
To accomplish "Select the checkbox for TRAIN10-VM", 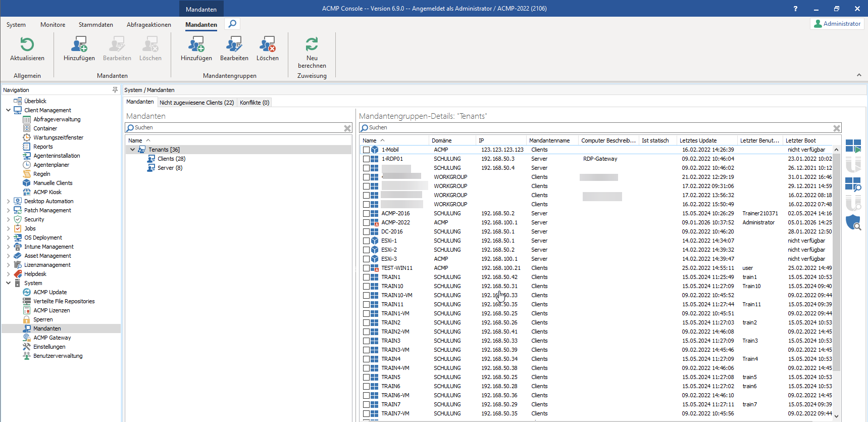I will click(x=366, y=296).
